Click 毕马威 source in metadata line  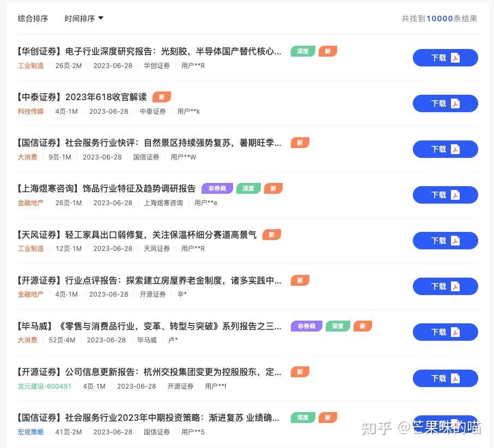(147, 340)
